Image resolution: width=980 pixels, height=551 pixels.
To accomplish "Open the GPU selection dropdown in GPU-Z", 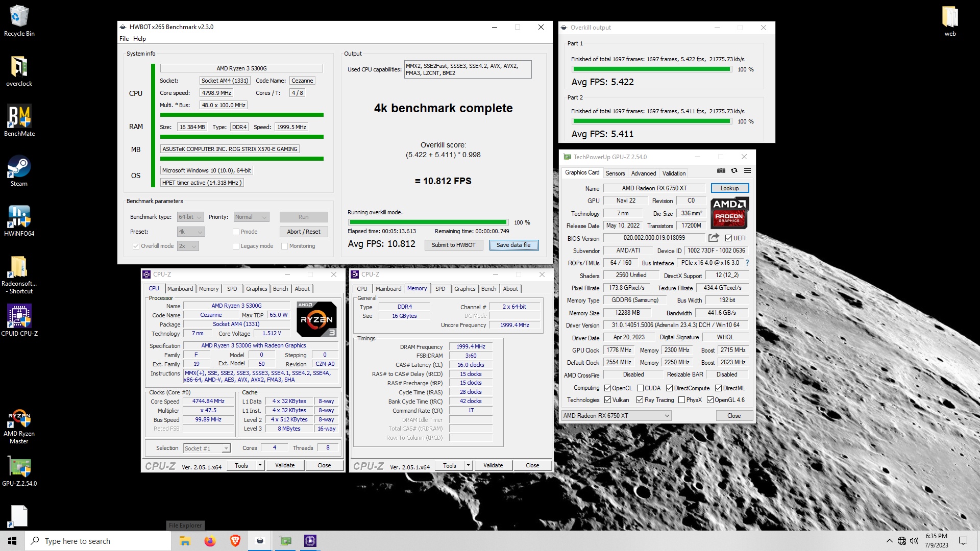I will tap(616, 416).
